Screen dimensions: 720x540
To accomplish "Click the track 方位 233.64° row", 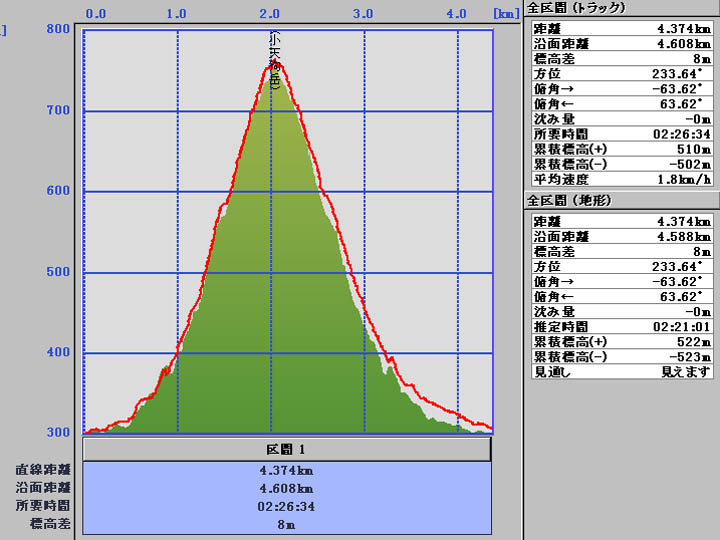I will coord(619,72).
